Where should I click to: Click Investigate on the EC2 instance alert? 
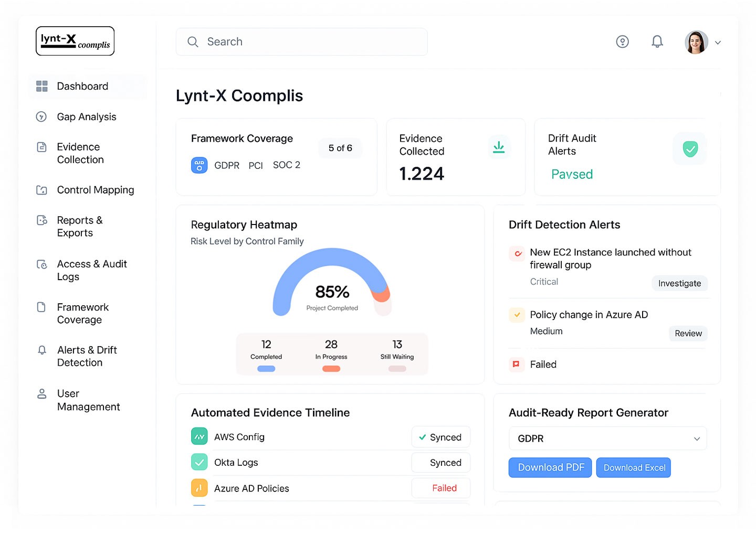(x=679, y=283)
